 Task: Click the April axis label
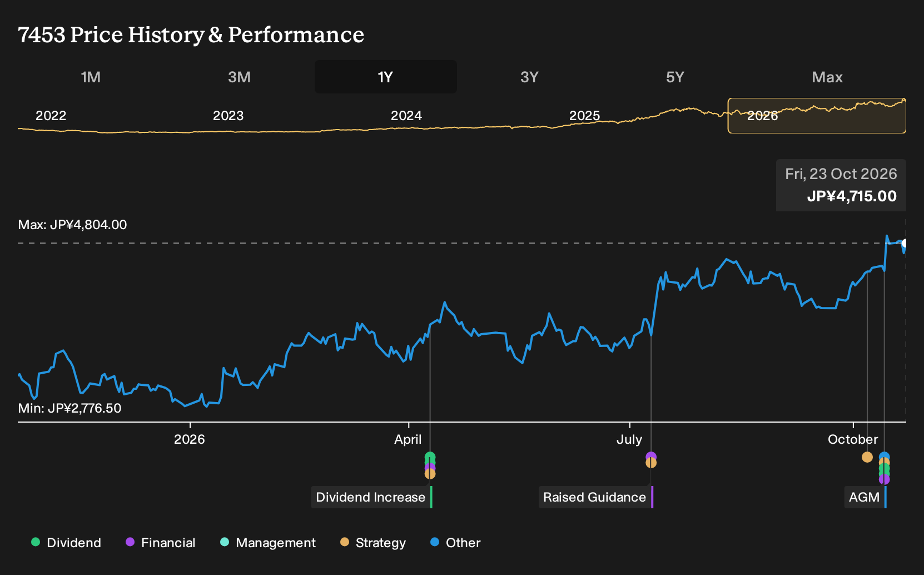[x=408, y=439]
